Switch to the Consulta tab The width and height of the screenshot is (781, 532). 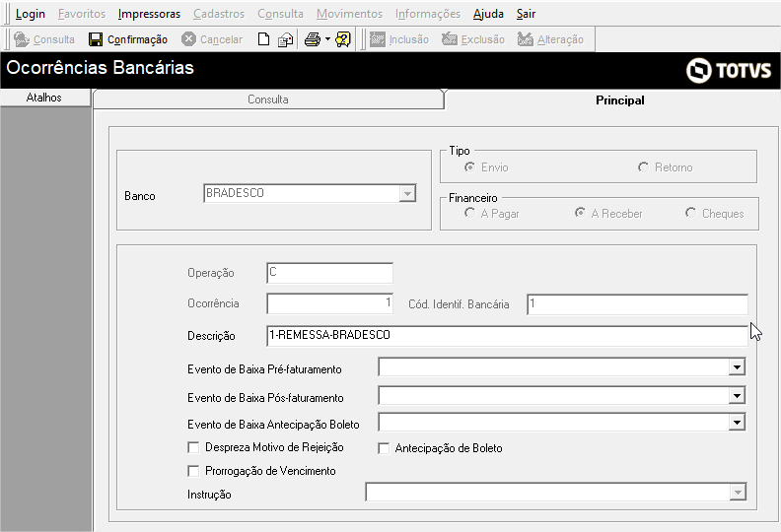(268, 100)
